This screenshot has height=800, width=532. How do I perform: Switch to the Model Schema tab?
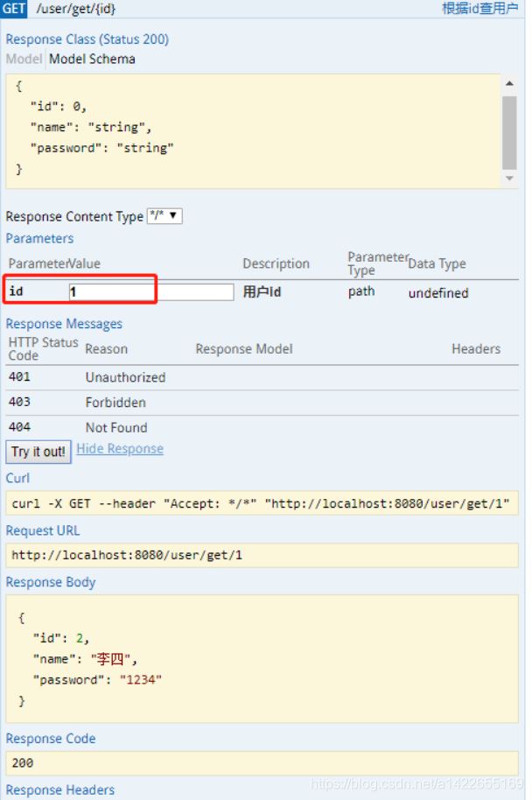click(x=92, y=59)
